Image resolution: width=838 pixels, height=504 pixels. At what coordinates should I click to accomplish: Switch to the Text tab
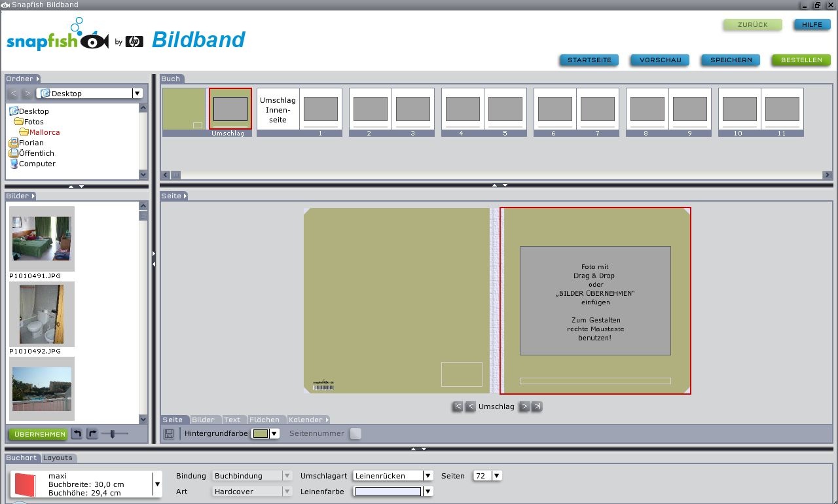click(x=232, y=420)
